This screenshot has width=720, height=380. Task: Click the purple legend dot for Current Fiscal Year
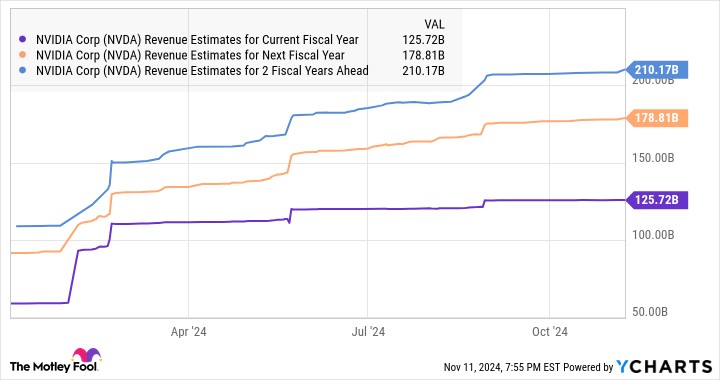(22, 39)
